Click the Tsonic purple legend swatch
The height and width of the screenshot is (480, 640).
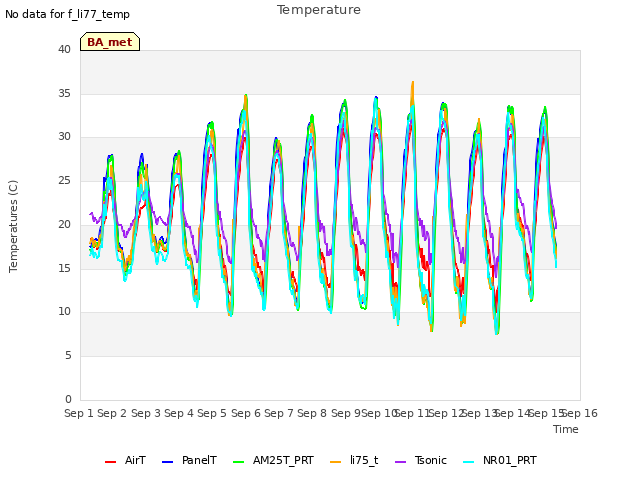pyautogui.click(x=401, y=462)
